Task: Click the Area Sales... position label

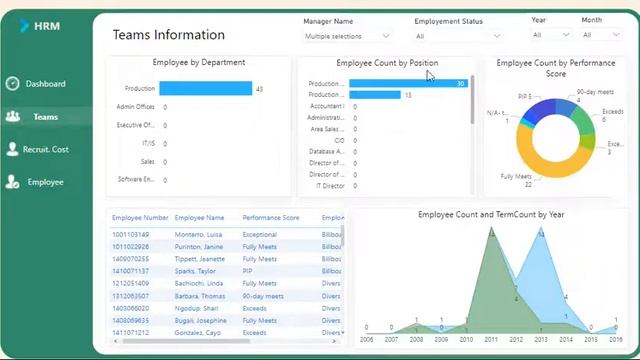Action: (x=327, y=129)
